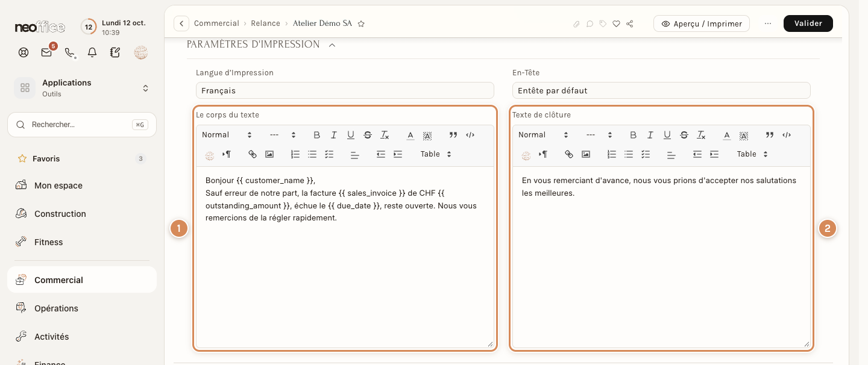Go back with the left chevron button
Viewport: 868px width, 365px height.
(x=181, y=23)
